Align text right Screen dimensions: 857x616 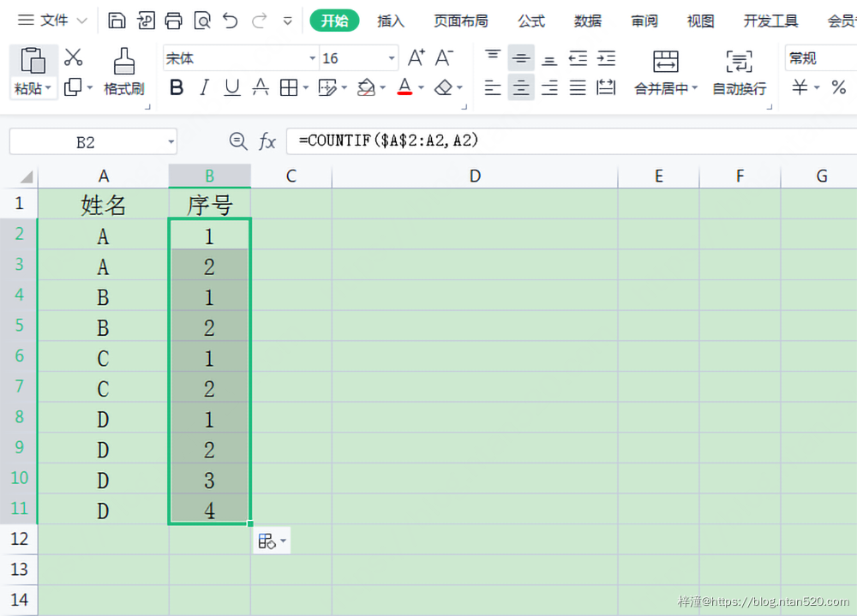coord(549,87)
